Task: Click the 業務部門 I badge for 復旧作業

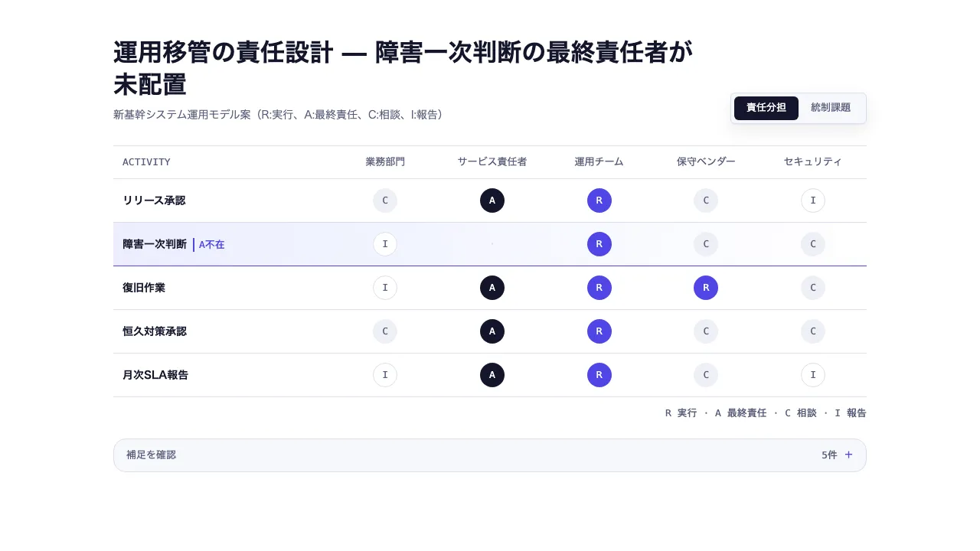Action: coord(385,288)
